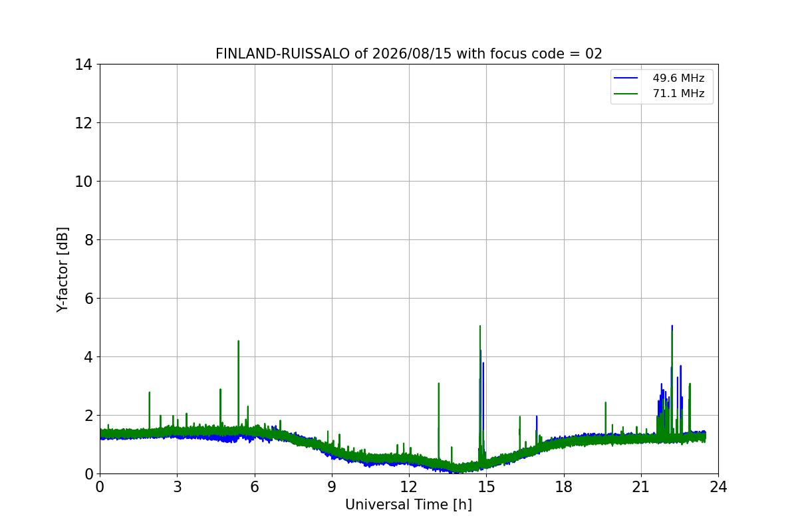The height and width of the screenshot is (532, 798).
Task: Click the y-axis tick label 8
Action: click(88, 239)
